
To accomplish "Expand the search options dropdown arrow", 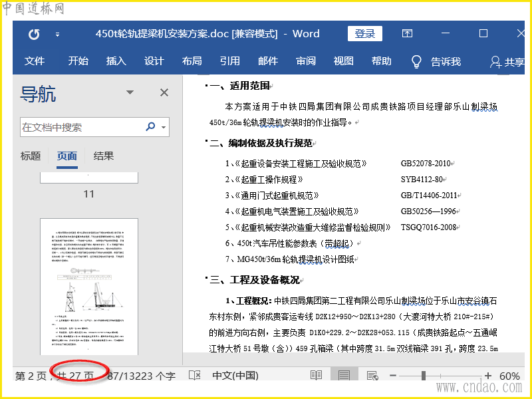I will coord(164,128).
